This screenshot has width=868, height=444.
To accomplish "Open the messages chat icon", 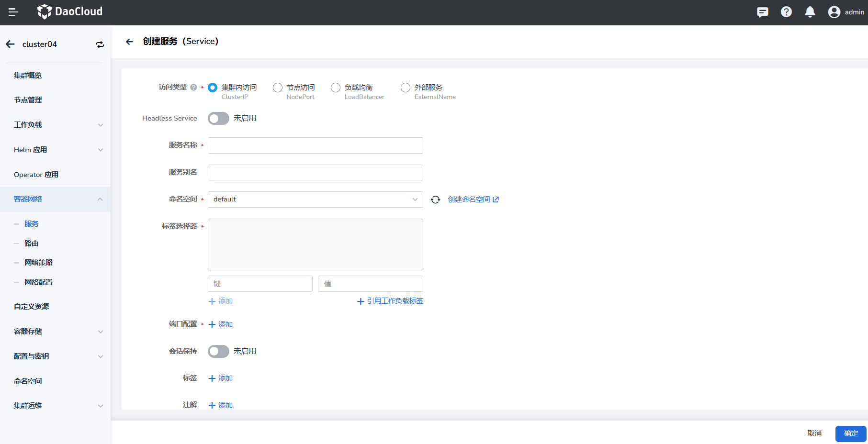I will (762, 12).
